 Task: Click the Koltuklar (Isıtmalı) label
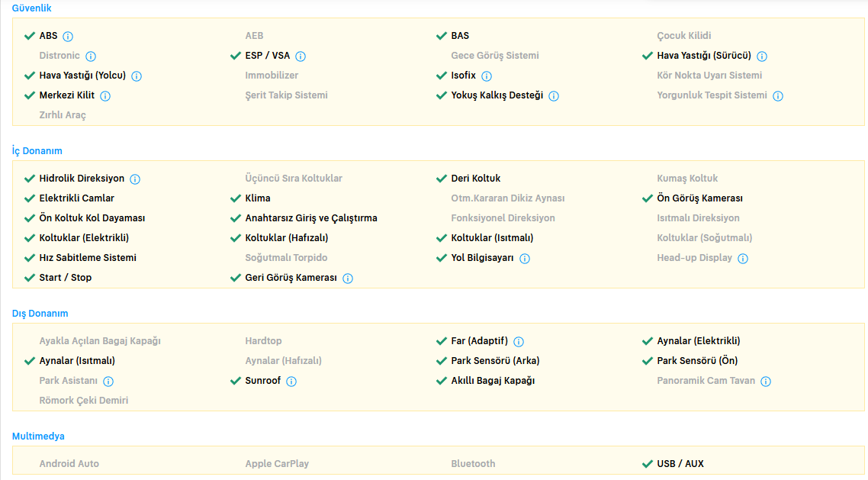pos(492,239)
